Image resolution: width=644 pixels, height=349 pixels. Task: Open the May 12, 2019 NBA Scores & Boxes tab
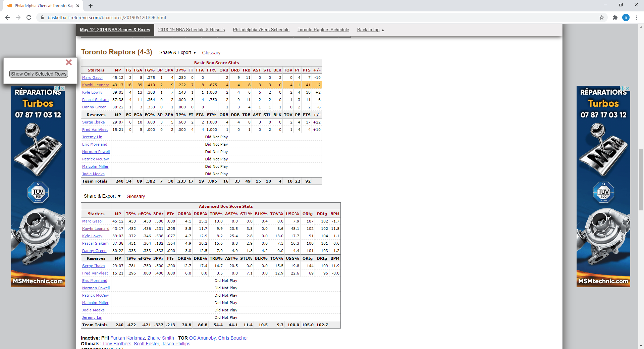point(115,30)
